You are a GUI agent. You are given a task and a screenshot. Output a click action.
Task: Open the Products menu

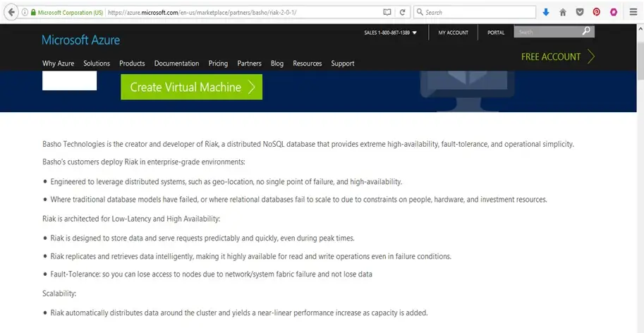tap(132, 63)
